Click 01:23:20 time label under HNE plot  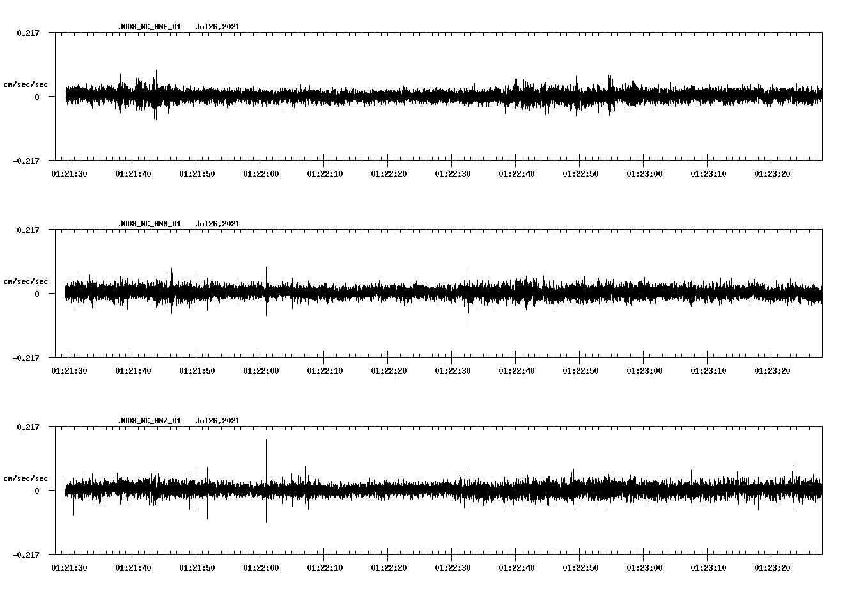point(771,173)
